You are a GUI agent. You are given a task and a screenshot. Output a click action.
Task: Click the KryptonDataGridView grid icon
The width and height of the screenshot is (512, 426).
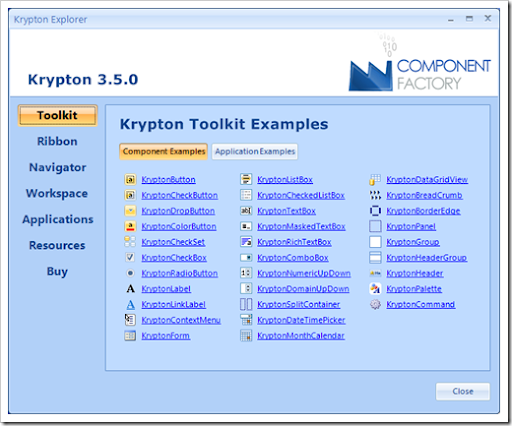click(375, 180)
